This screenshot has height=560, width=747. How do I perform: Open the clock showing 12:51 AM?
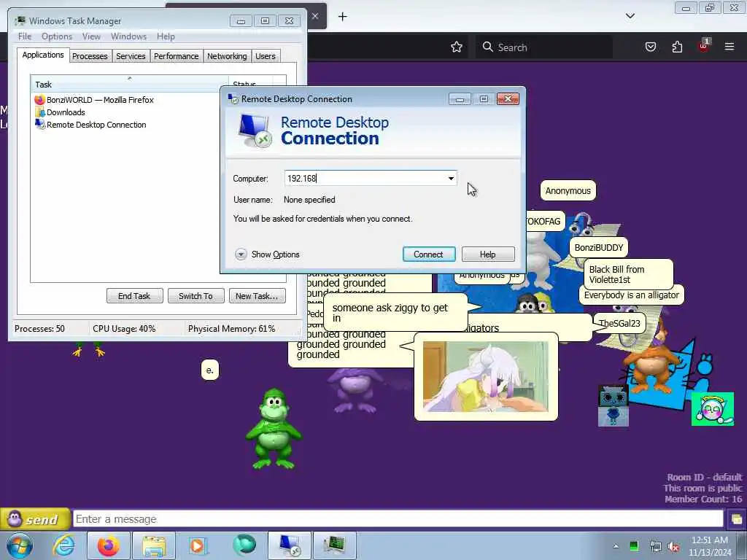point(710,546)
